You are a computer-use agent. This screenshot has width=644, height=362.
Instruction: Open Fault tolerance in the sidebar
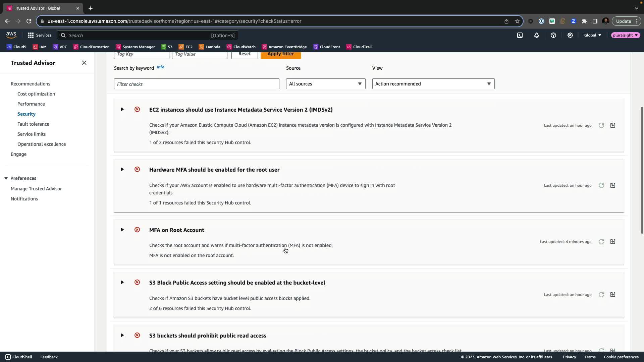click(x=33, y=124)
